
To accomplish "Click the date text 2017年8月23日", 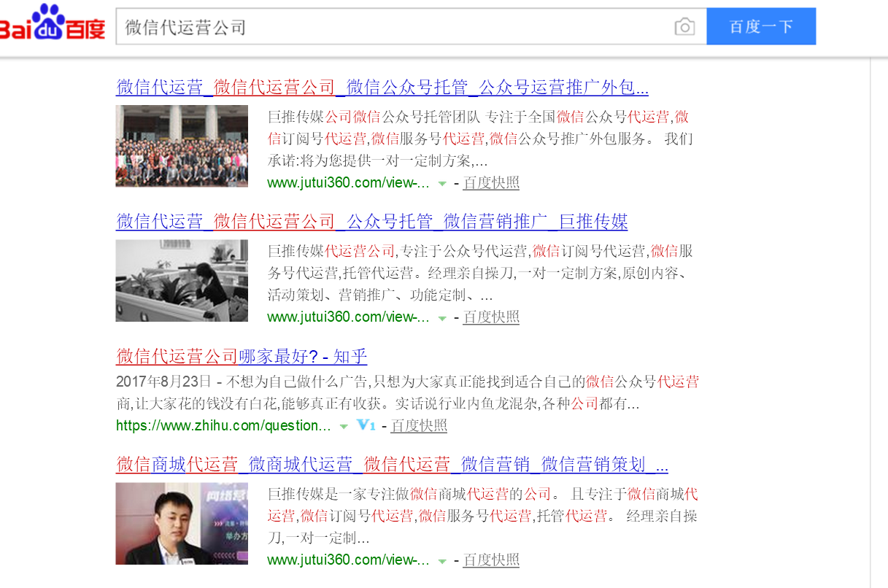I will (164, 382).
